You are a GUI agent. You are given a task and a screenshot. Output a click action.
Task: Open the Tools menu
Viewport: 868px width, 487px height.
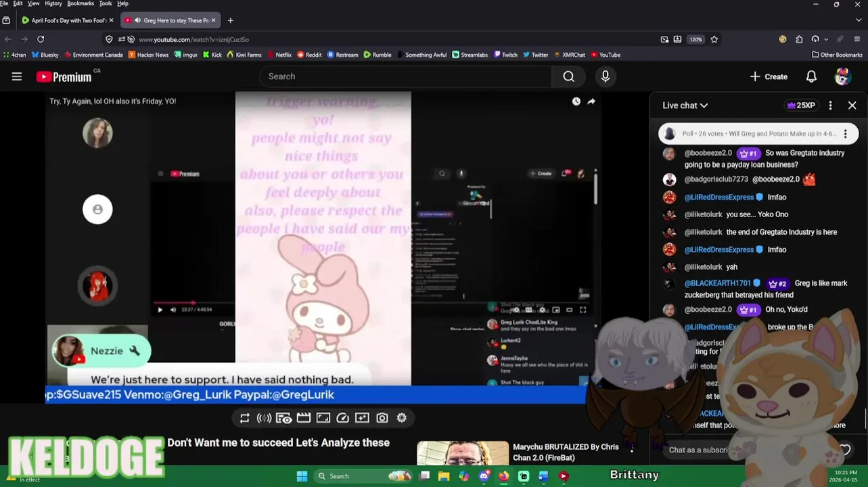106,3
